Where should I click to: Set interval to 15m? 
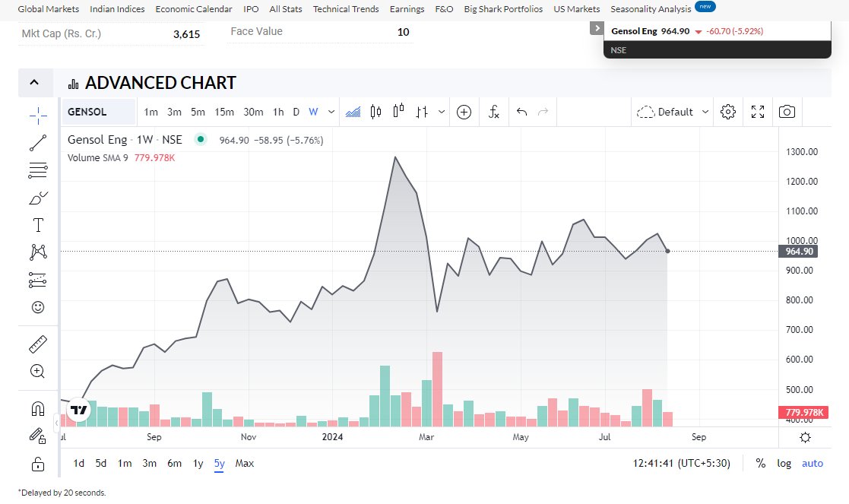[x=224, y=112]
